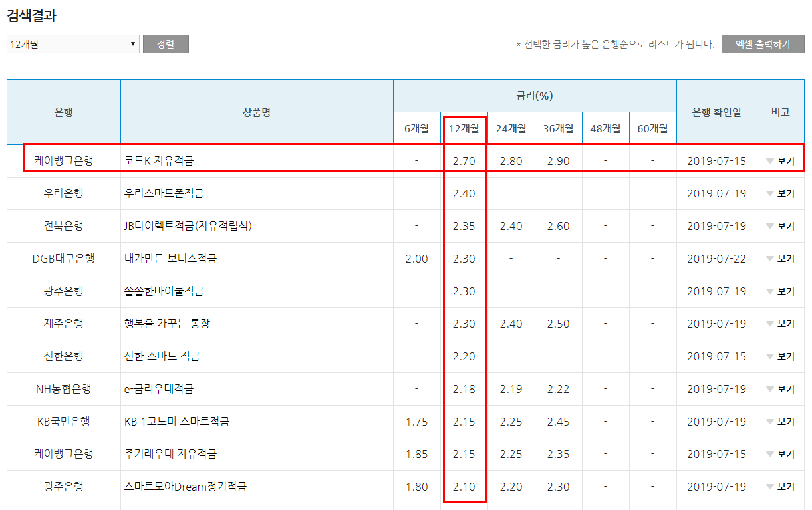This screenshot has height=510, width=812.
Task: Click the 2.22 rate for e-금리우대적금
Action: click(x=559, y=389)
